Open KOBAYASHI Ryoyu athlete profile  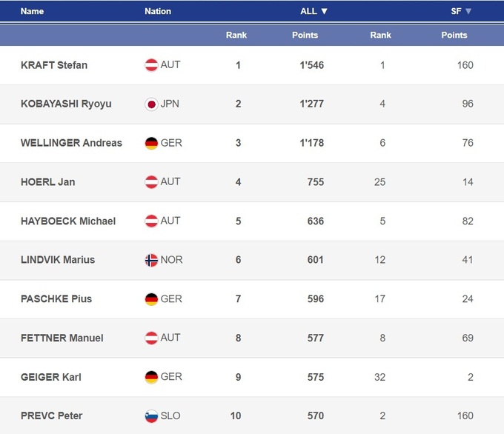[x=66, y=104]
